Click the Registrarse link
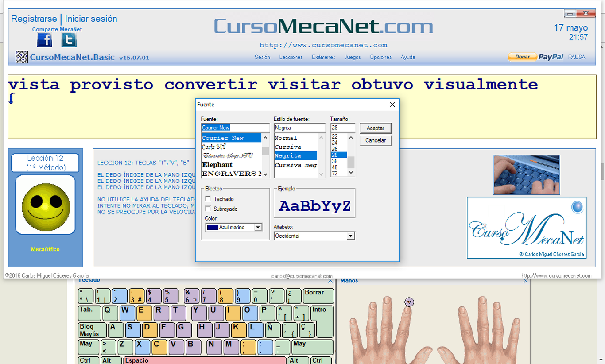 click(x=34, y=19)
